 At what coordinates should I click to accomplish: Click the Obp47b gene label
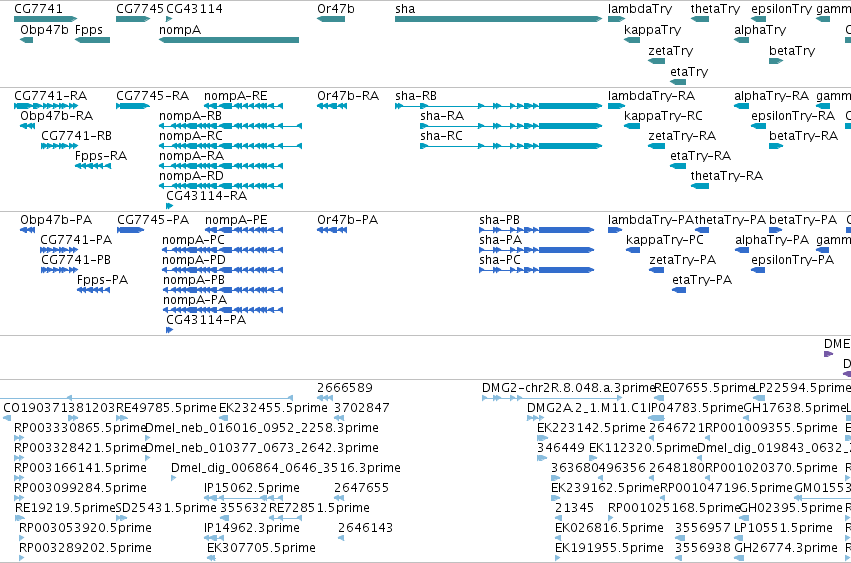click(44, 29)
